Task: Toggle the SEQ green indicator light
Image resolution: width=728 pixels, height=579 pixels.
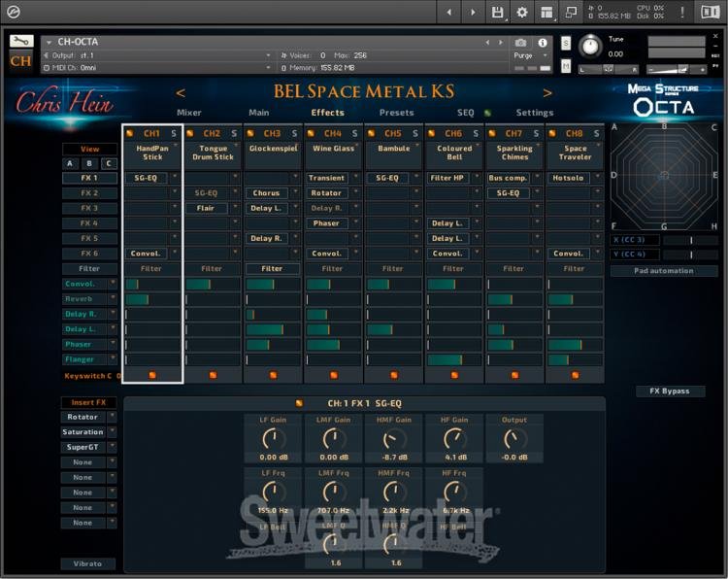Action: pos(487,113)
